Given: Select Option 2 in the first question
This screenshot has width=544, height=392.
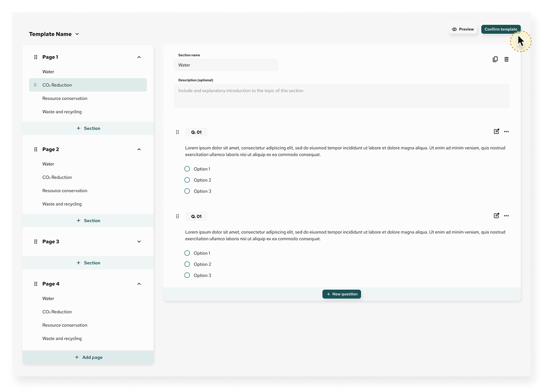Looking at the screenshot, I should coord(187,180).
